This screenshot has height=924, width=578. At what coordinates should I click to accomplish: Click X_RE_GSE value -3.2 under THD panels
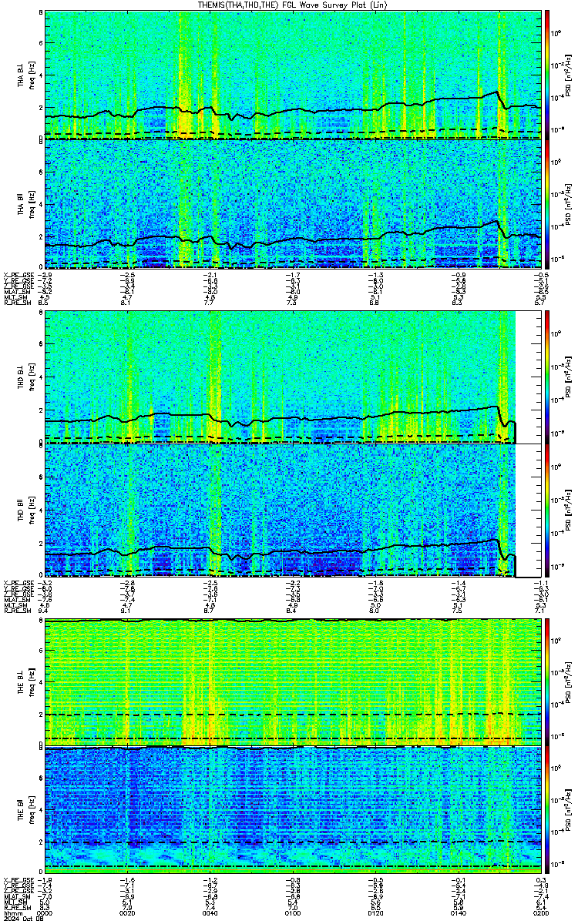tap(43, 583)
